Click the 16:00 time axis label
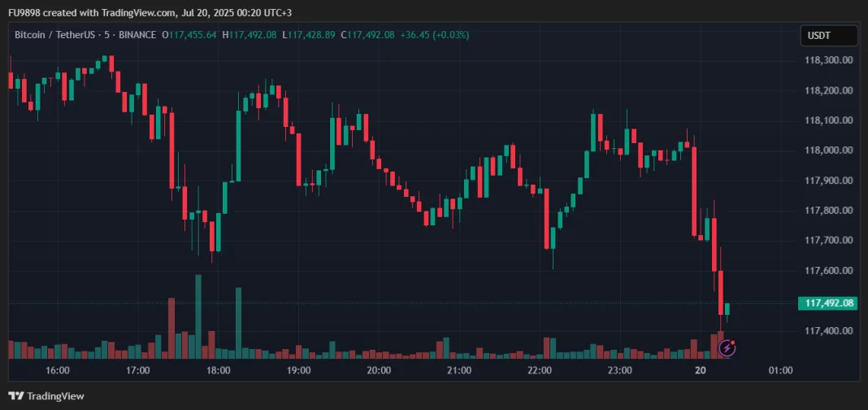Image resolution: width=868 pixels, height=410 pixels. [x=58, y=370]
